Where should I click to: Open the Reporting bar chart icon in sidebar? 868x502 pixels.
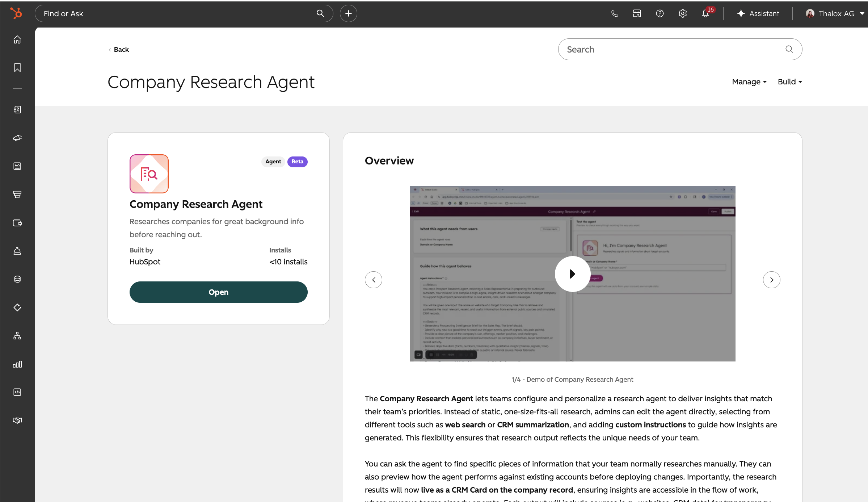pos(17,364)
